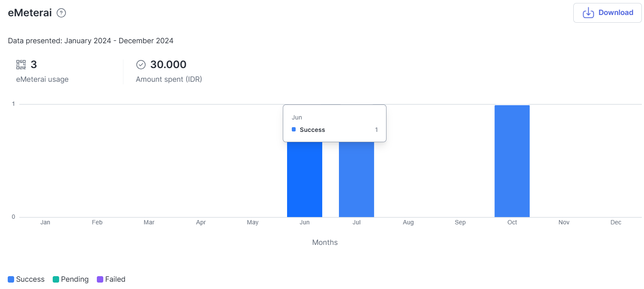Click the help question mark beside eMeterai

(61, 13)
